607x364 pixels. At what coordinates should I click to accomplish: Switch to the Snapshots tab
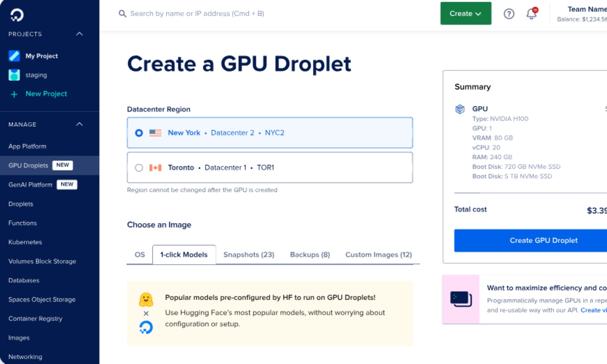click(x=248, y=254)
